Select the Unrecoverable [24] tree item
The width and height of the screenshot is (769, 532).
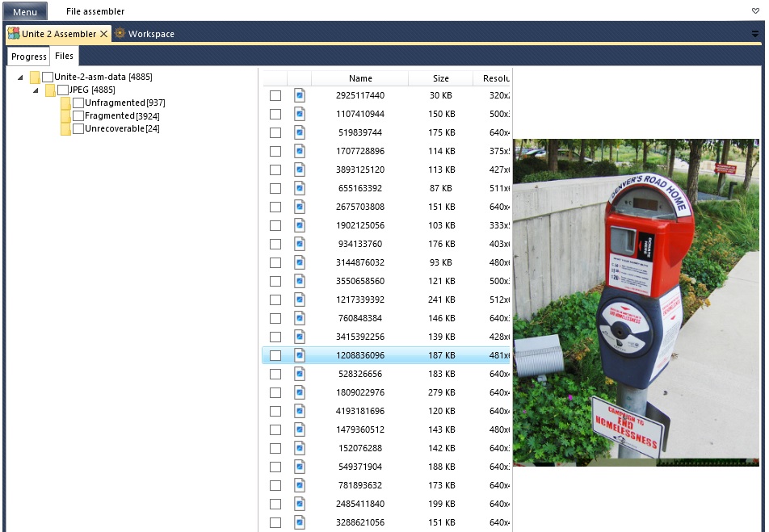pos(122,128)
